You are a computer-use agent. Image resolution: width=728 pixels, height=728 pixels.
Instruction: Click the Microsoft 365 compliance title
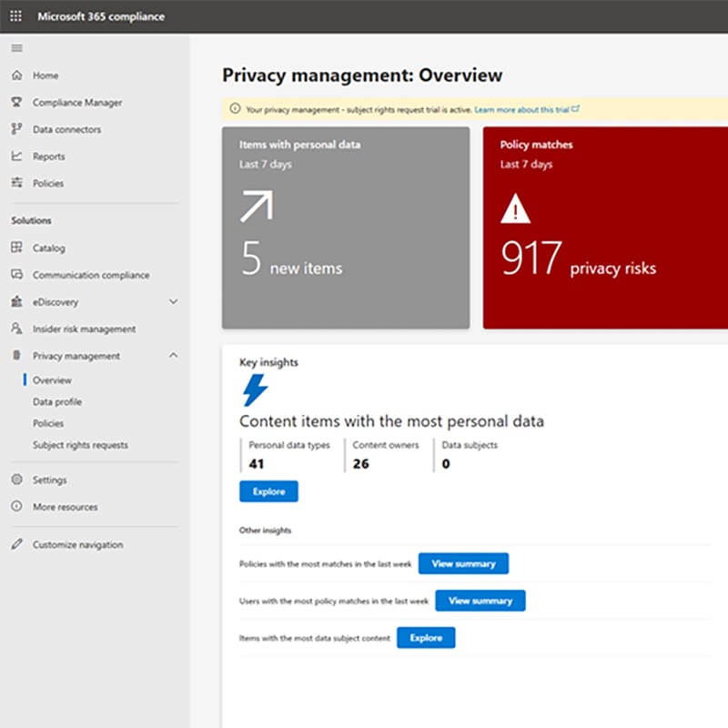(101, 16)
